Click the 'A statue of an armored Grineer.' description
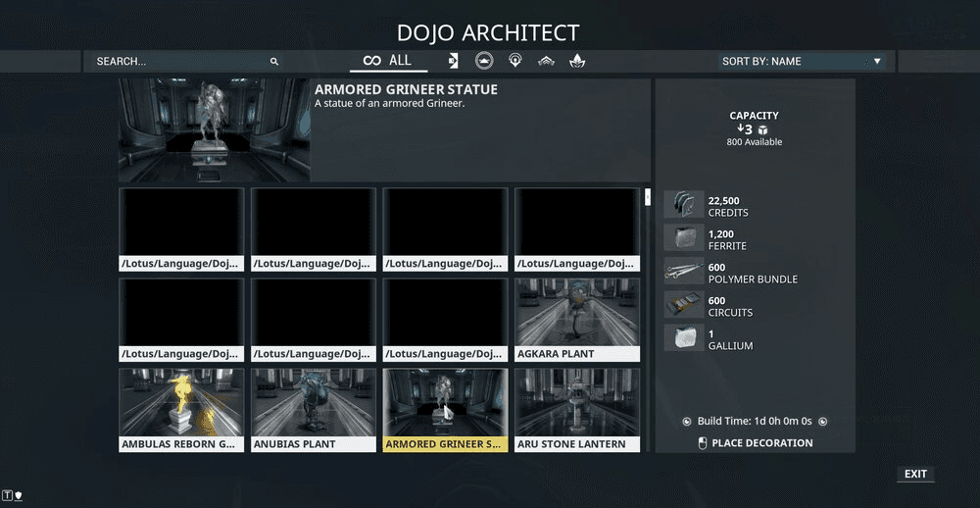 click(389, 103)
